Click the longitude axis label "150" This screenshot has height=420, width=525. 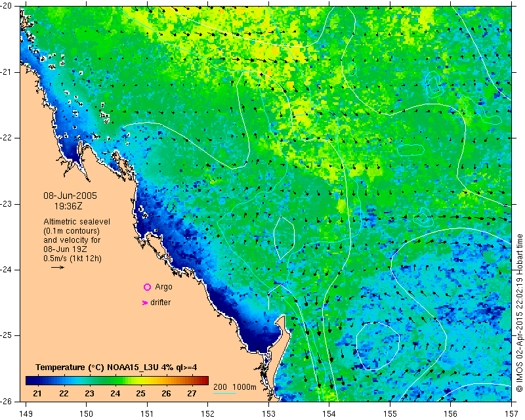coord(87,413)
